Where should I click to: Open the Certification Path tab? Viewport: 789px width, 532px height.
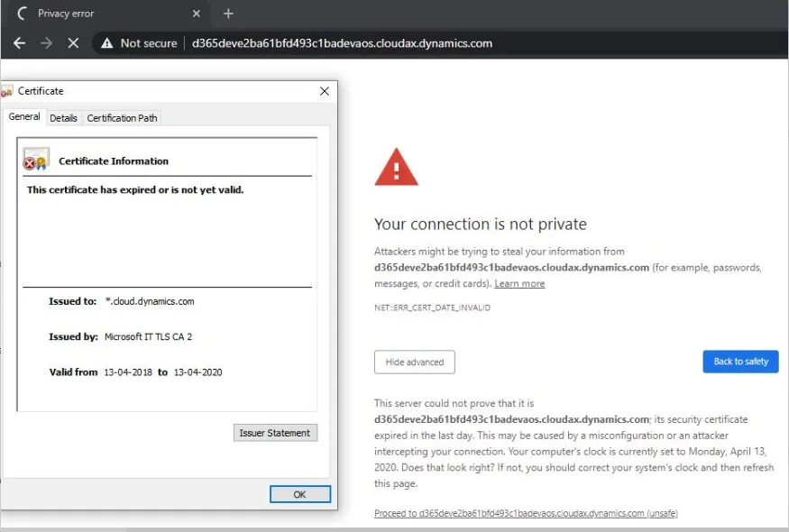coord(122,118)
